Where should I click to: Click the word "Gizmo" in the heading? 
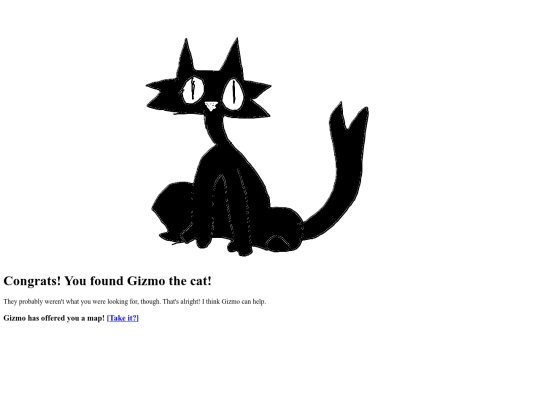click(146, 281)
